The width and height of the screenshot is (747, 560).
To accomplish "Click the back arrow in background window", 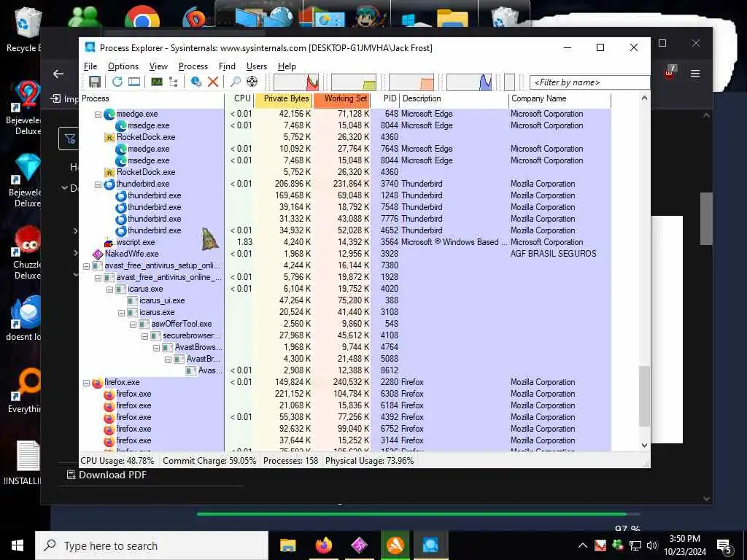I will tap(58, 74).
